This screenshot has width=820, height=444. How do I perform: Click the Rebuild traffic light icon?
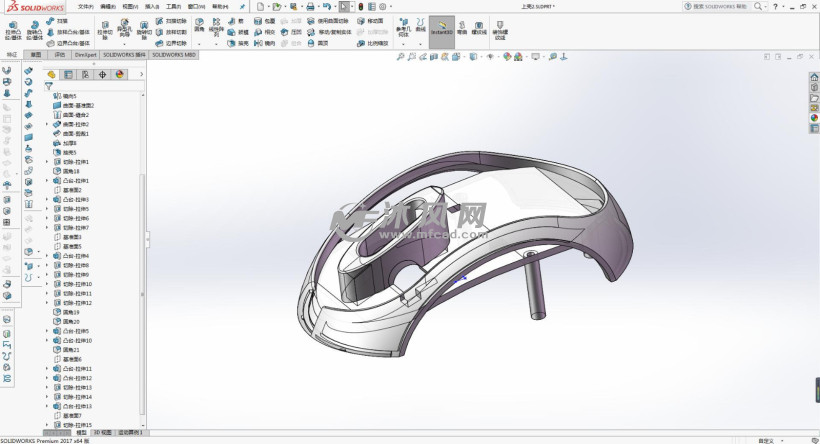pyautogui.click(x=360, y=7)
